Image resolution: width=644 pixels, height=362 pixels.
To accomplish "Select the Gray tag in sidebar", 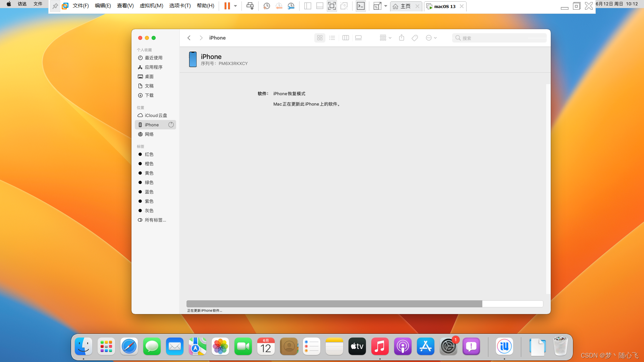I will pos(155,210).
